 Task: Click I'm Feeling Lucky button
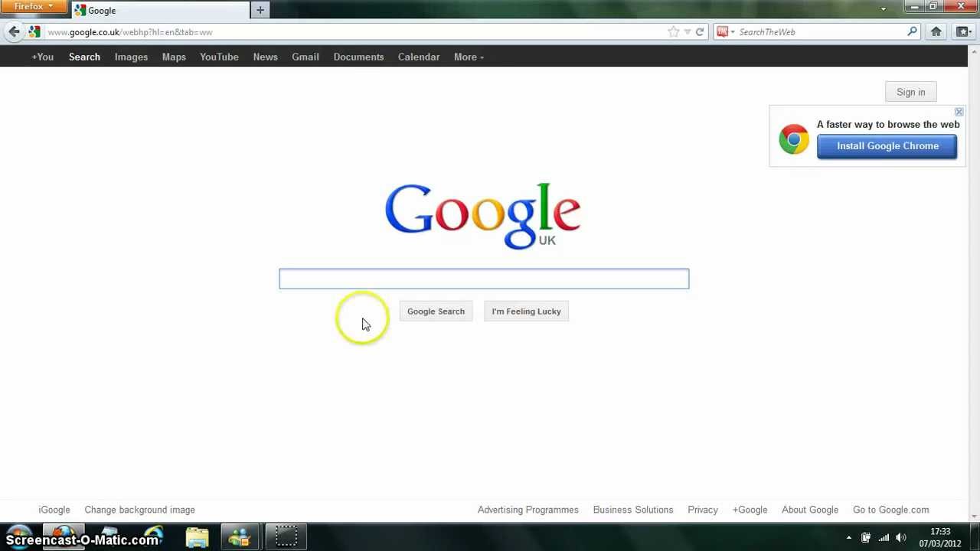526,311
